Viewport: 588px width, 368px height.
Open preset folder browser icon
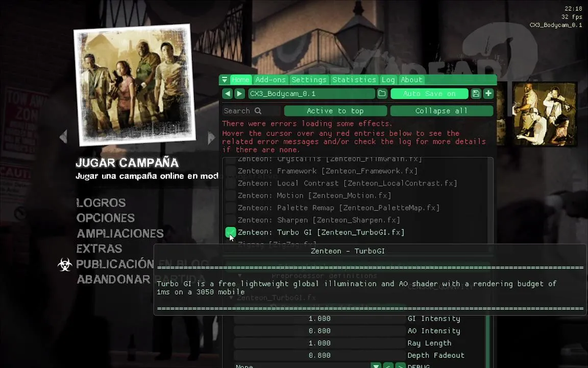point(382,94)
